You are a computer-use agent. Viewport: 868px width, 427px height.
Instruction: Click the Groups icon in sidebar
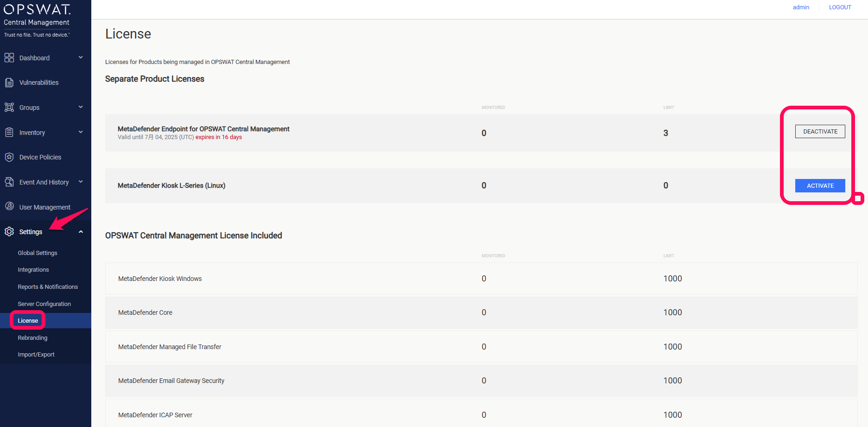coord(9,107)
